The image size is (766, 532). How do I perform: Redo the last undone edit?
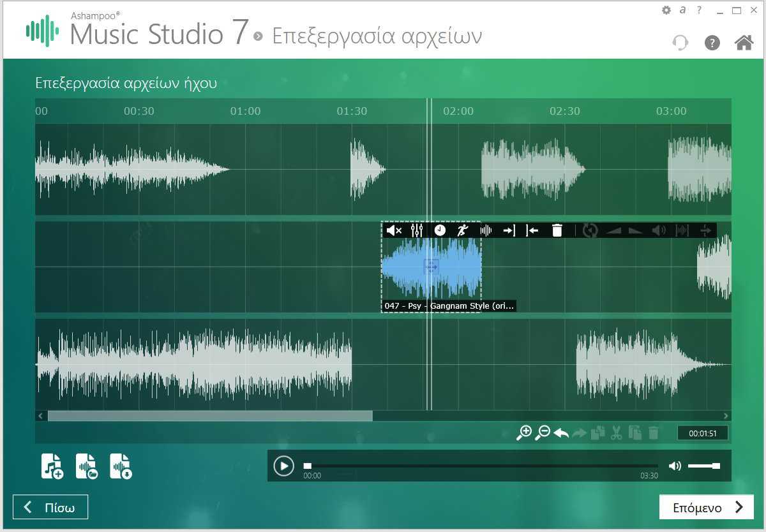[579, 433]
